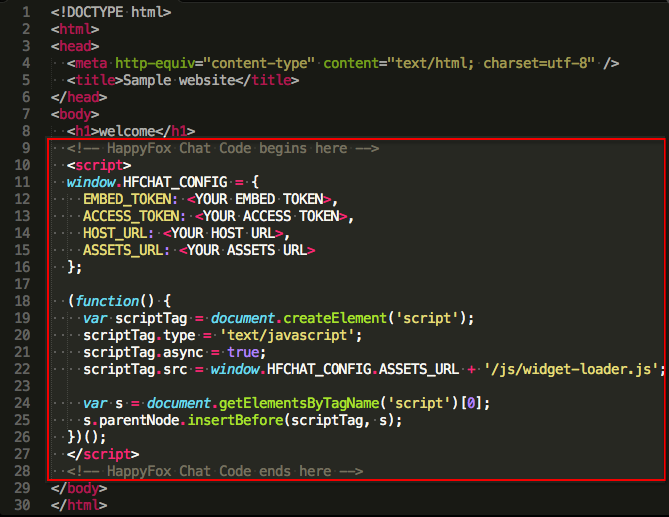Click insertBefore on line 25
Viewport: 669px width, 517px height.
coord(236,421)
